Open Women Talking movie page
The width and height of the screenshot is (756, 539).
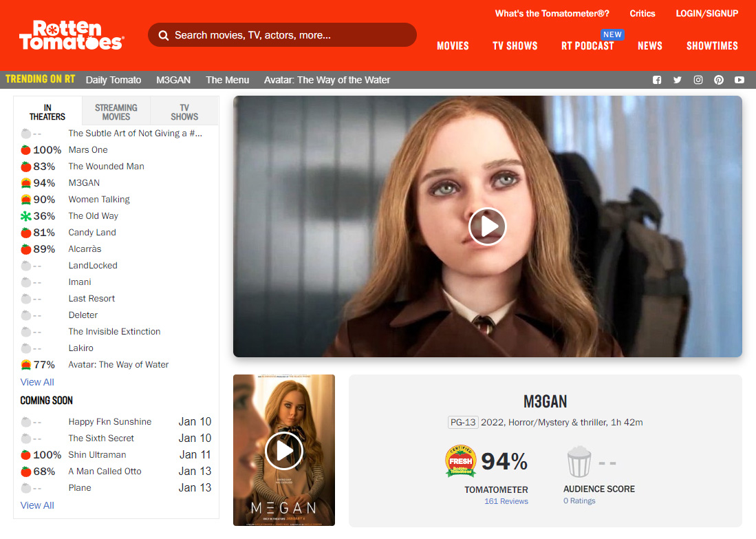[99, 200]
